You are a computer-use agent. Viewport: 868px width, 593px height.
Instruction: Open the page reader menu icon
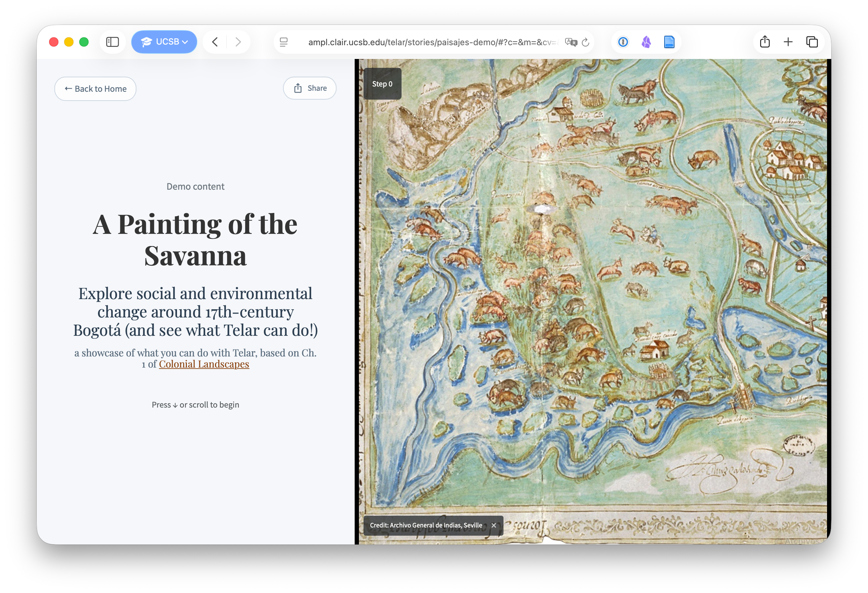coord(284,42)
